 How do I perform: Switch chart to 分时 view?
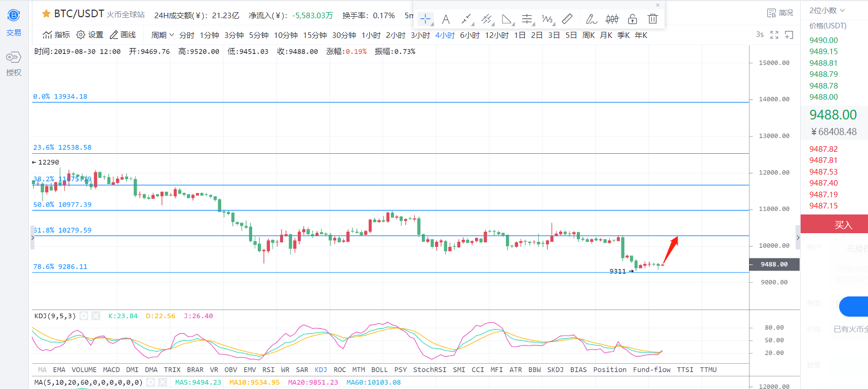(x=187, y=35)
